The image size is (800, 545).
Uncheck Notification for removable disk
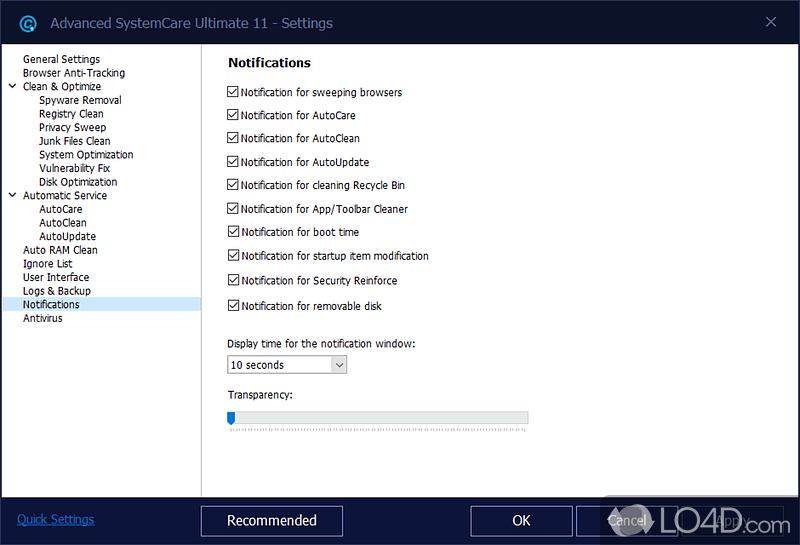tap(233, 306)
